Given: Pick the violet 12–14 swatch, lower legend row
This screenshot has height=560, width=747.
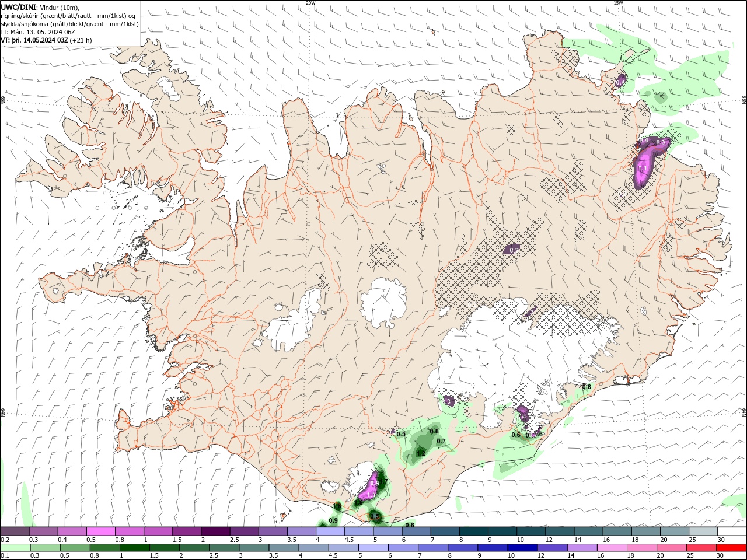Looking at the screenshot, I should point(551,548).
